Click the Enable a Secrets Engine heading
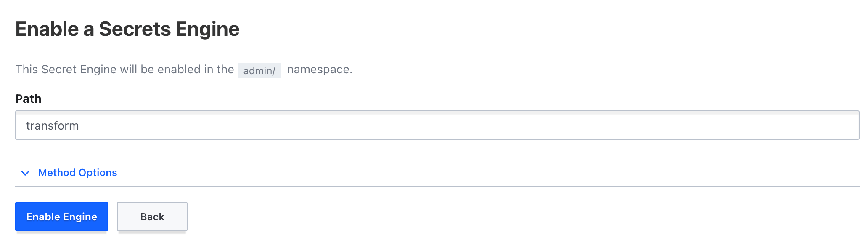This screenshot has height=246, width=868. pos(127,29)
